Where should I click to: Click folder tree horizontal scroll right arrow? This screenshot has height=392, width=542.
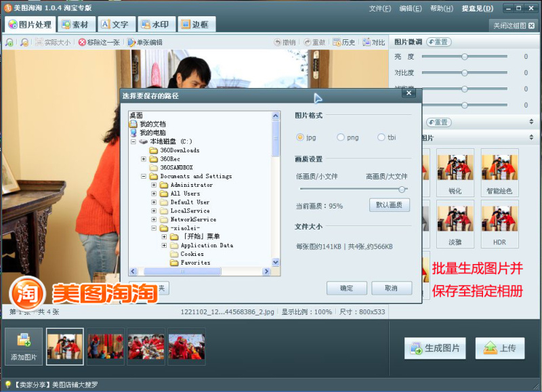(x=266, y=271)
